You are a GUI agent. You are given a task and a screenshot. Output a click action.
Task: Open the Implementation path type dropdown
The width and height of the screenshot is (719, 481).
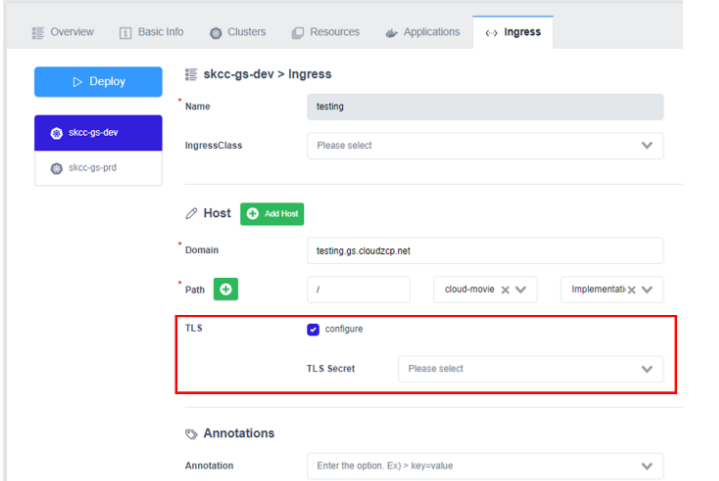click(612, 289)
